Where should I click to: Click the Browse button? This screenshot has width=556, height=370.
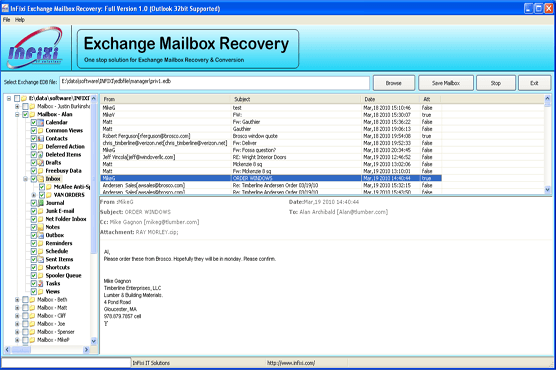[x=394, y=83]
